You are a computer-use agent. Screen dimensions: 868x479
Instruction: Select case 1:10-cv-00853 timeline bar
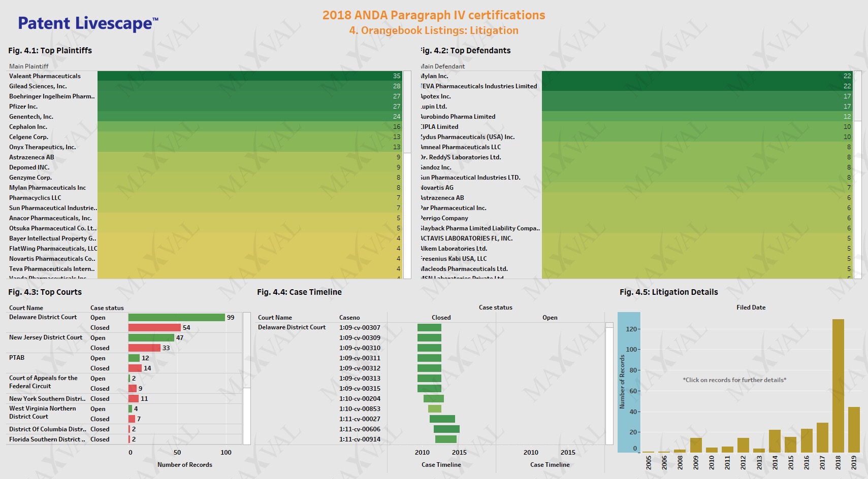coord(435,408)
